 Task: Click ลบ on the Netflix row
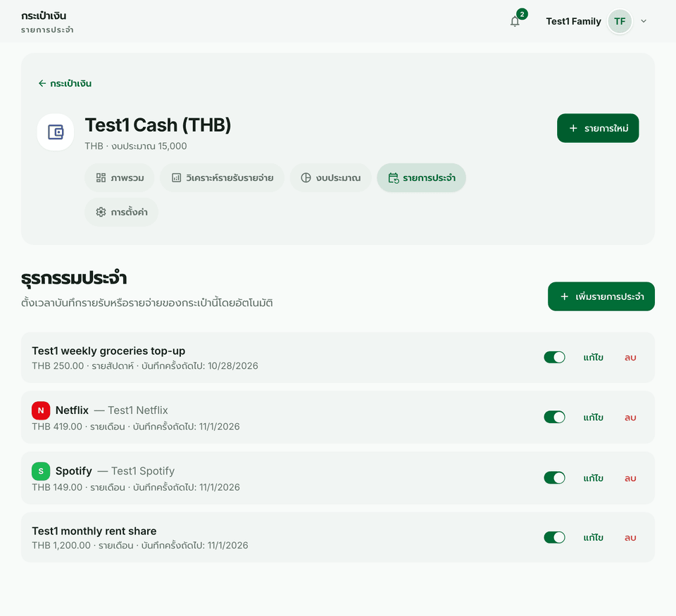click(630, 417)
